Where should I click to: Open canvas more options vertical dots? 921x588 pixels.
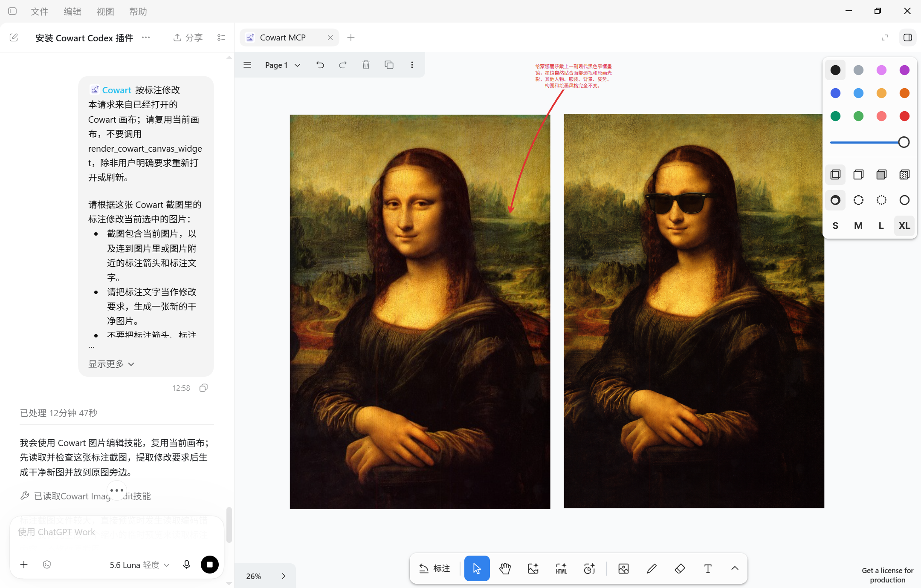[x=412, y=65]
